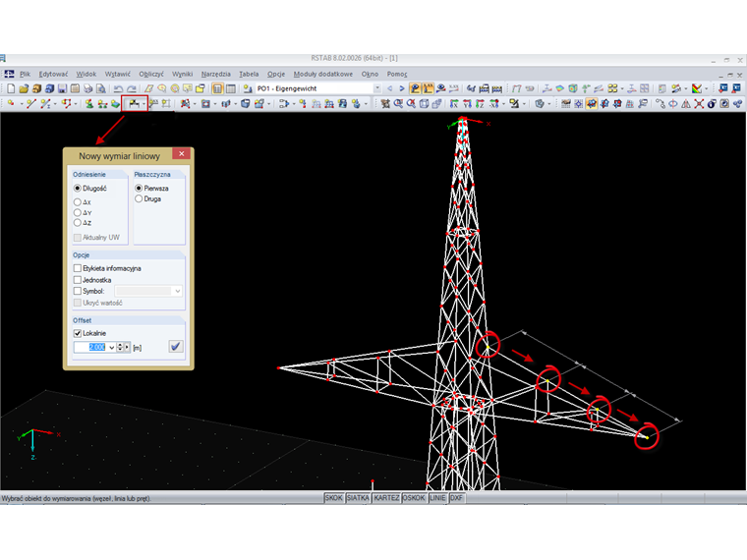The width and height of the screenshot is (747, 560).
Task: Click the Save file toolbar icon
Action: pyautogui.click(x=62, y=88)
